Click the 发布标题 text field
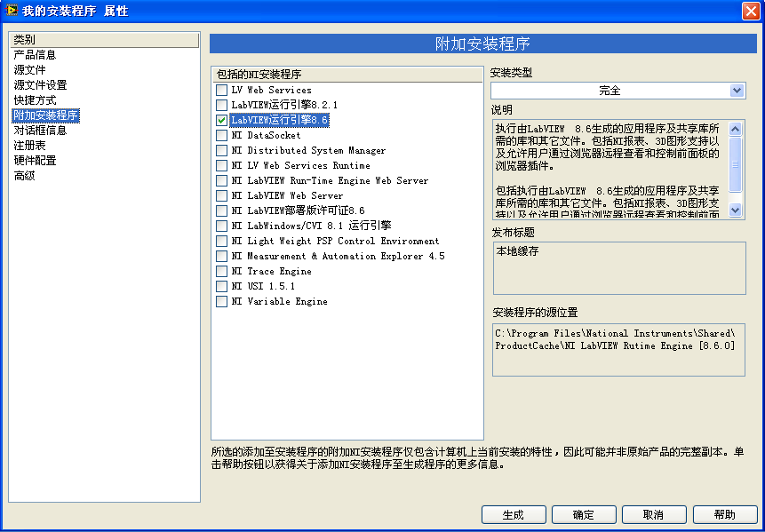This screenshot has height=532, width=765. pyautogui.click(x=618, y=268)
